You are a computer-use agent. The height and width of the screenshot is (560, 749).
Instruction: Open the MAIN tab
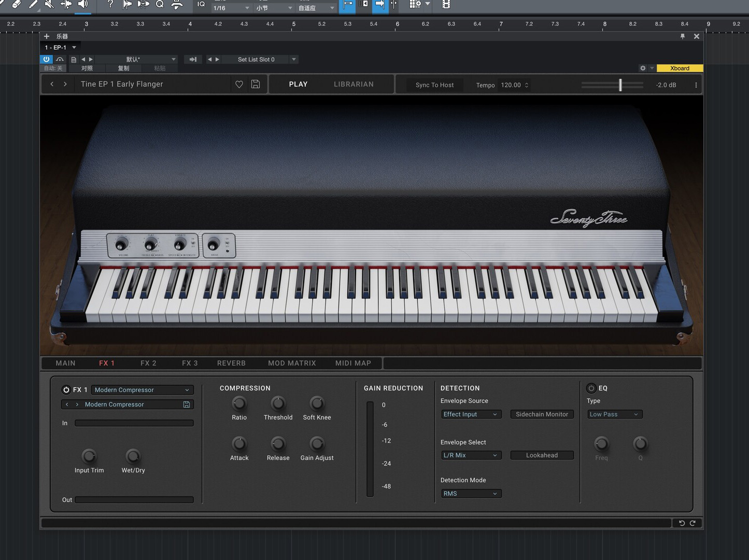pos(66,363)
